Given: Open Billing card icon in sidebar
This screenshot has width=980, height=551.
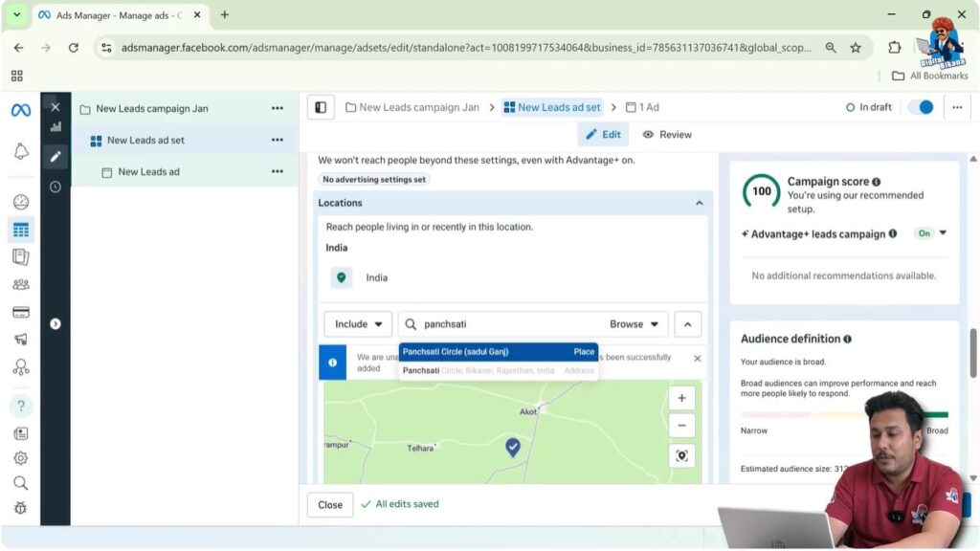Looking at the screenshot, I should [x=21, y=312].
